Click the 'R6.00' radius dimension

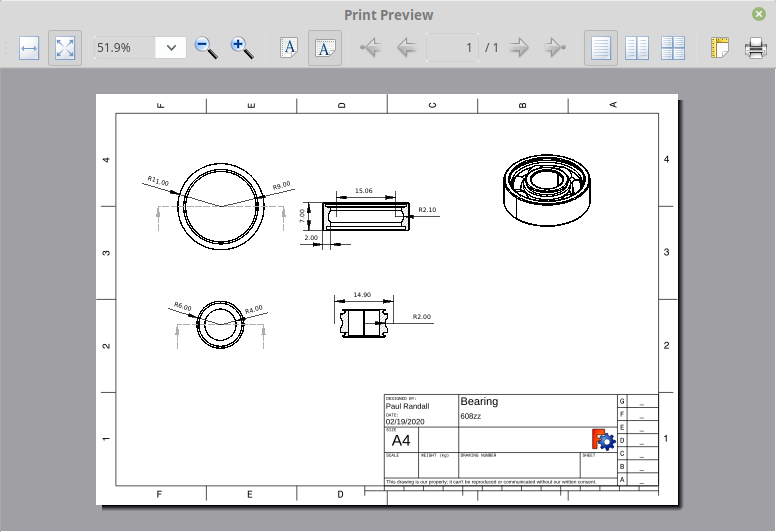point(183,307)
